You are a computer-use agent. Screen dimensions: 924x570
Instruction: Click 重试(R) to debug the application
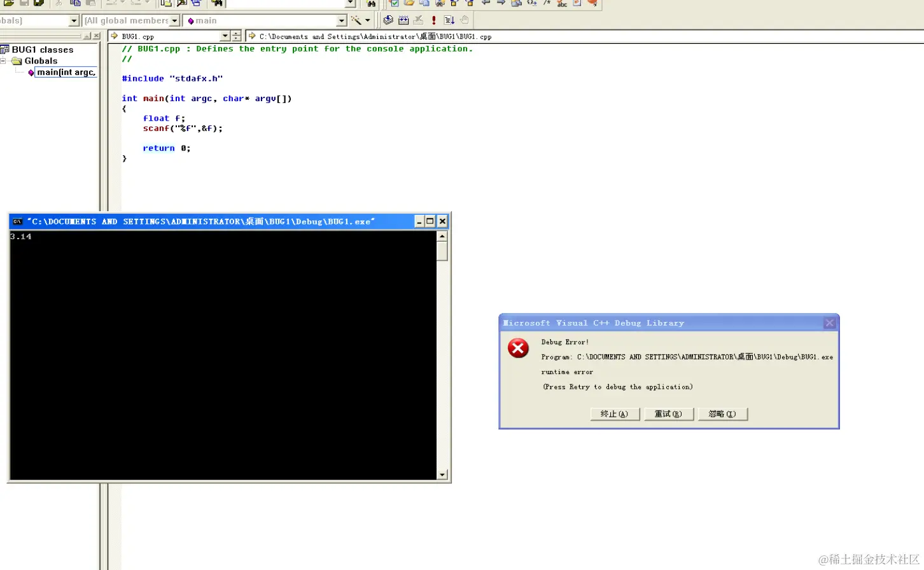click(x=669, y=414)
